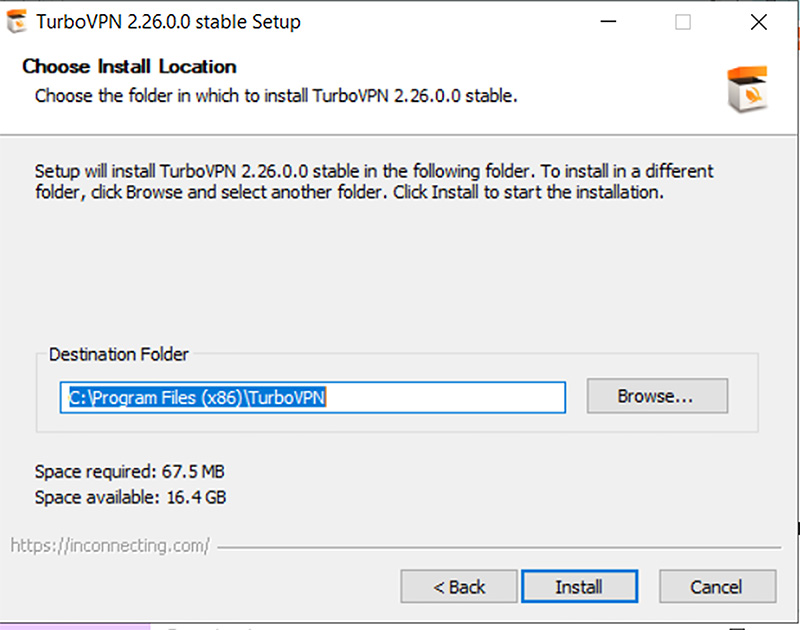Click inside the Destination Folder path field

313,397
